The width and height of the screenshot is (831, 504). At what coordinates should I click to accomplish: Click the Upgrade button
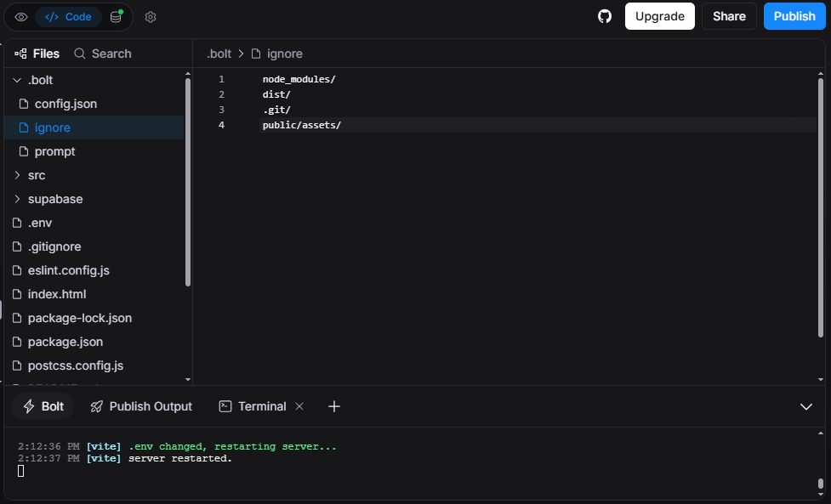(660, 16)
